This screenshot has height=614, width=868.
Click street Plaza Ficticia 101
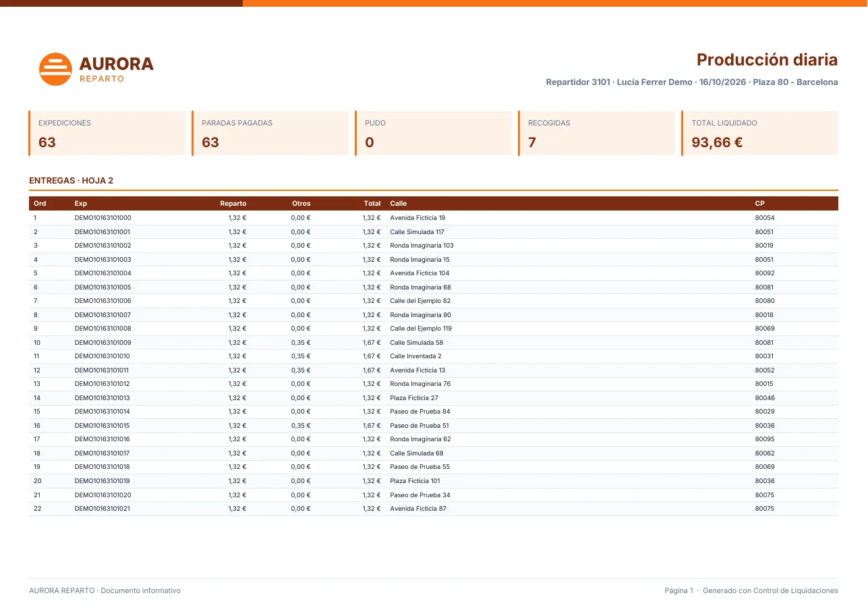(415, 481)
